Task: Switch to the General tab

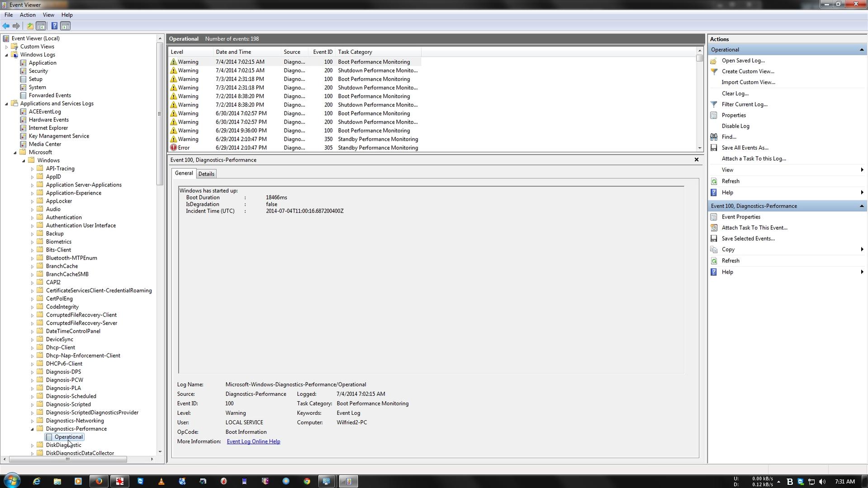Action: coord(184,173)
